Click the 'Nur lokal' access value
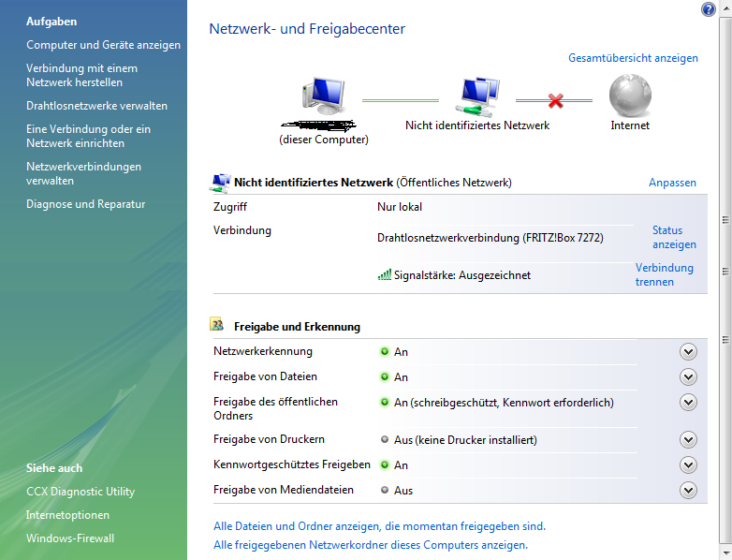The image size is (732, 560). click(x=400, y=207)
